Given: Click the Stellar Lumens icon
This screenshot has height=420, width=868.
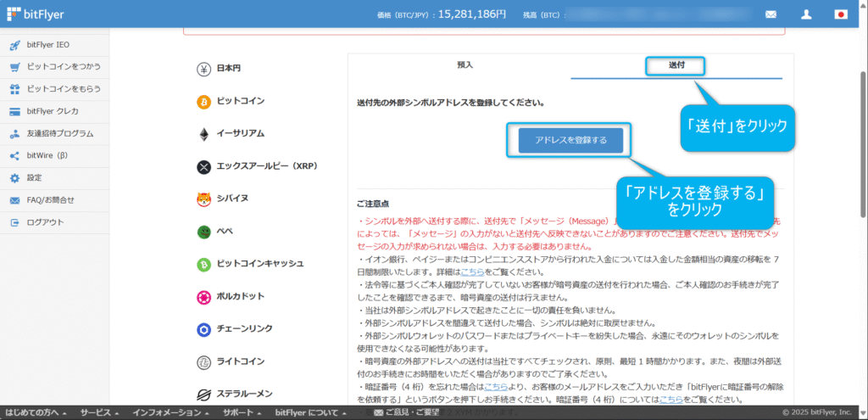Looking at the screenshot, I should click(x=203, y=395).
